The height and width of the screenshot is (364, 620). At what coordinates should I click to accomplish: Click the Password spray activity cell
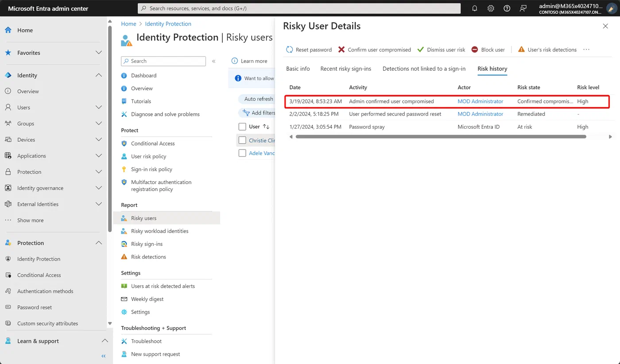(367, 127)
